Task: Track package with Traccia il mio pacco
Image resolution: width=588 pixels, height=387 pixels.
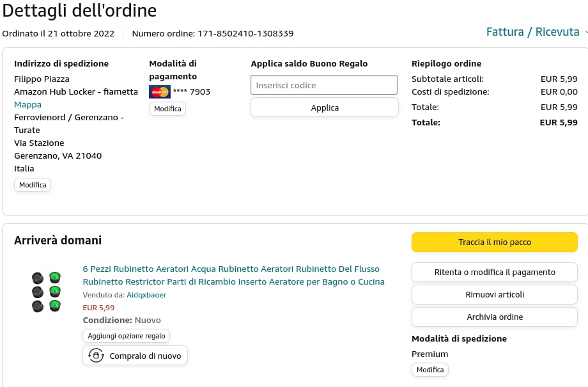Action: [x=494, y=242]
